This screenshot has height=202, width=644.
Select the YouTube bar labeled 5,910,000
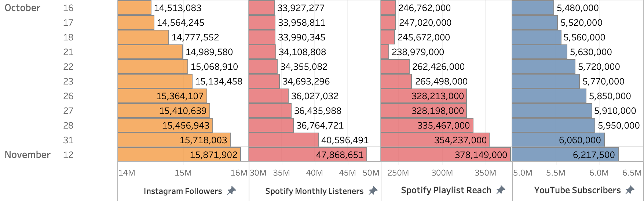click(x=552, y=111)
